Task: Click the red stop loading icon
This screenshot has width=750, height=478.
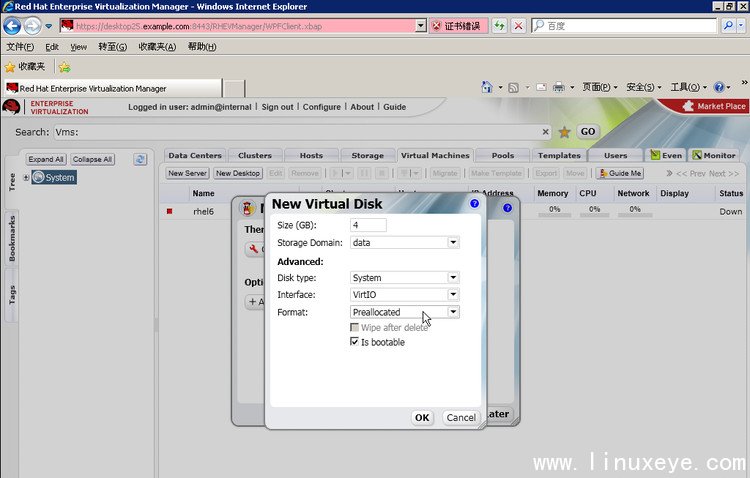Action: 518,26
